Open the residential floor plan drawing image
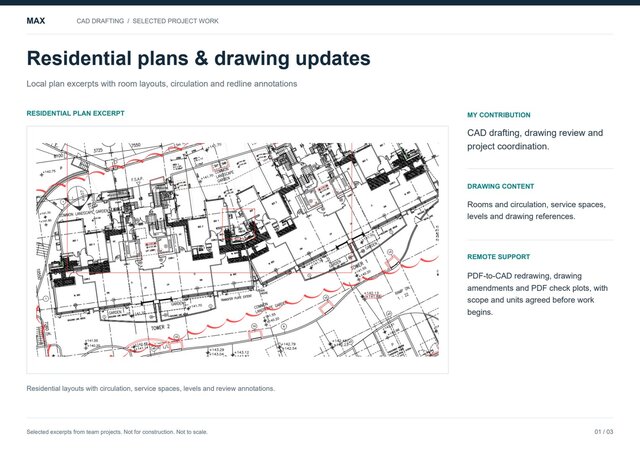This screenshot has height=452, width=640. coord(238,249)
